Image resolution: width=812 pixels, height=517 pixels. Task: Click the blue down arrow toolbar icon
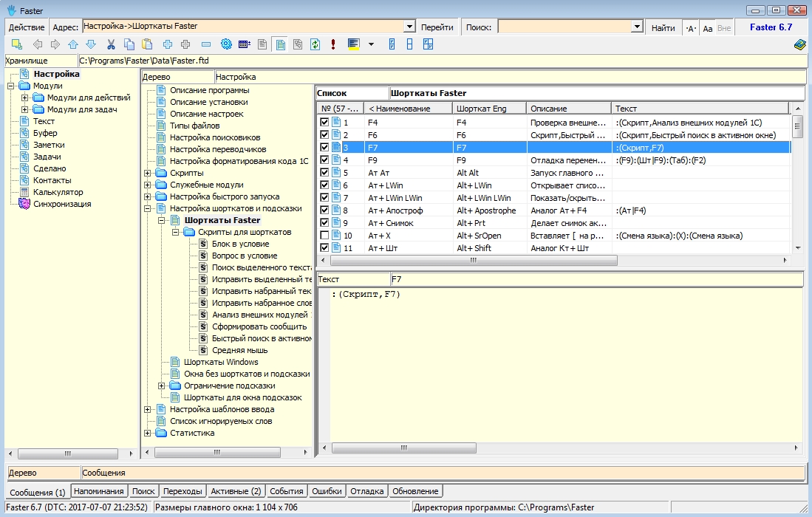coord(91,44)
